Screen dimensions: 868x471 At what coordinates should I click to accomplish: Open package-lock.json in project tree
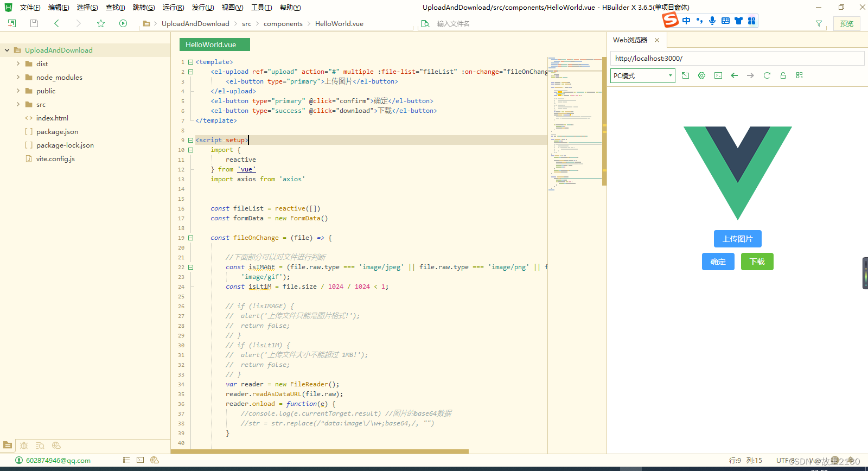65,145
